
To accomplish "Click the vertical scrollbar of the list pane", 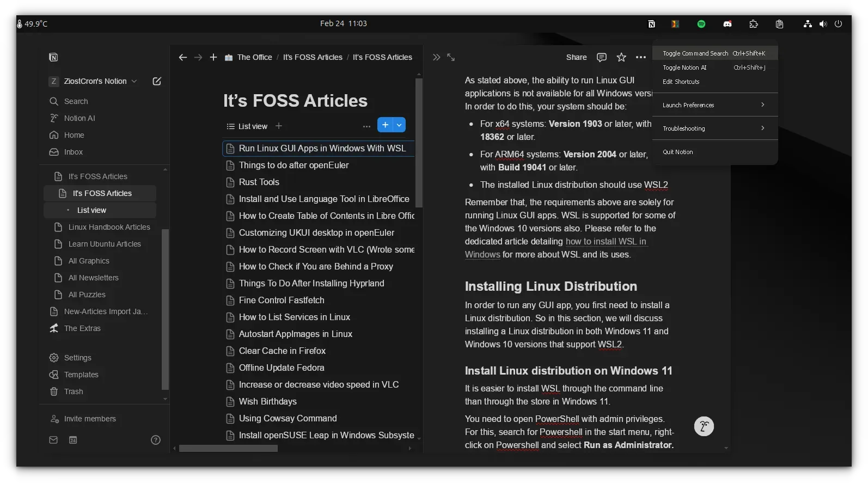I will coord(419,143).
